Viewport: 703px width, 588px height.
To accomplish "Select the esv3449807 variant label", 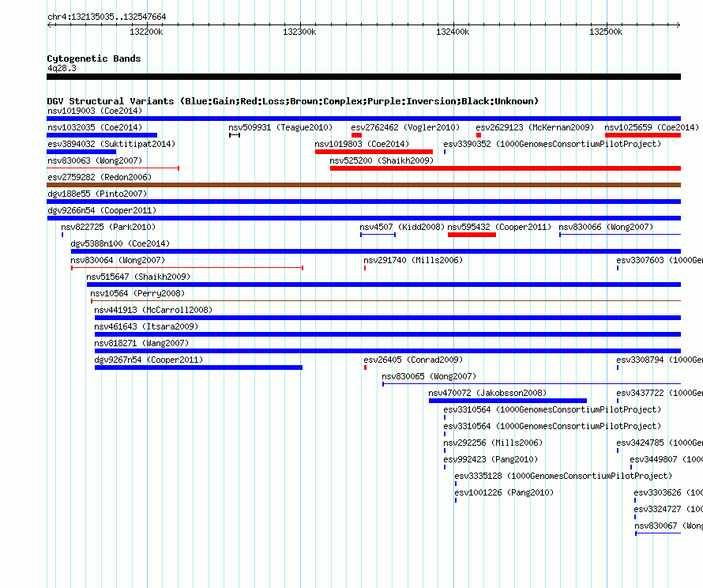I will tap(666, 459).
